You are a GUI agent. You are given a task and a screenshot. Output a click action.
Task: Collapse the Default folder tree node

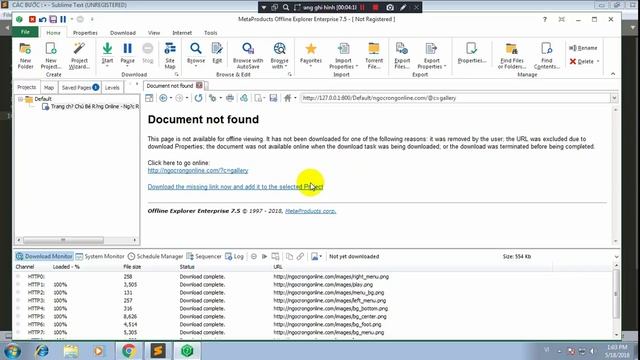20,99
